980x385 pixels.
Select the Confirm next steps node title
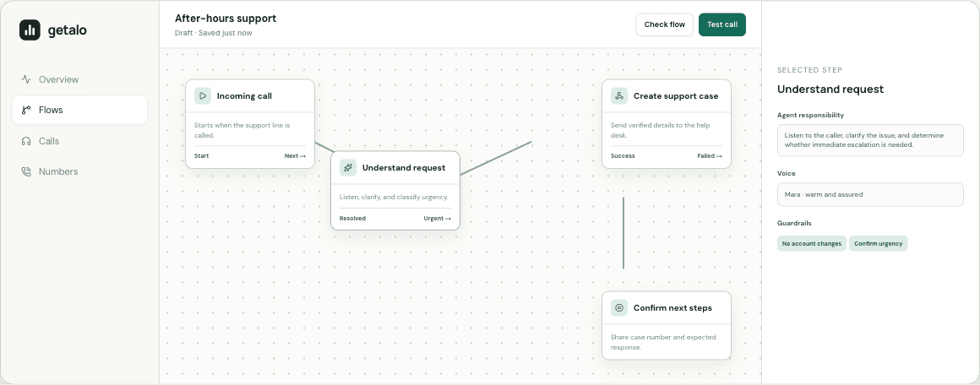(673, 307)
